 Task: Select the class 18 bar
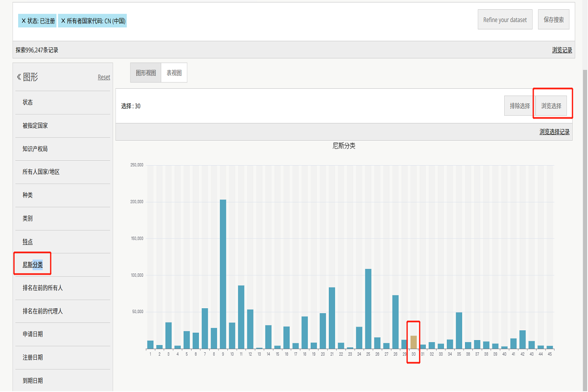tap(305, 333)
